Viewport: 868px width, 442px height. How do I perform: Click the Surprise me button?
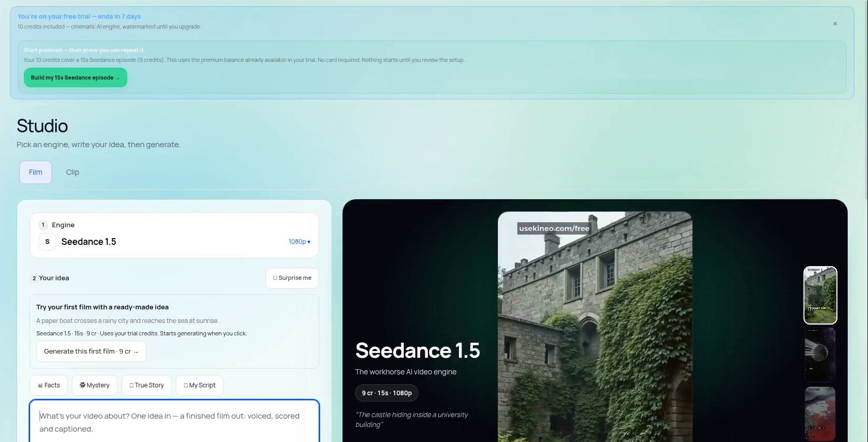[x=292, y=278]
